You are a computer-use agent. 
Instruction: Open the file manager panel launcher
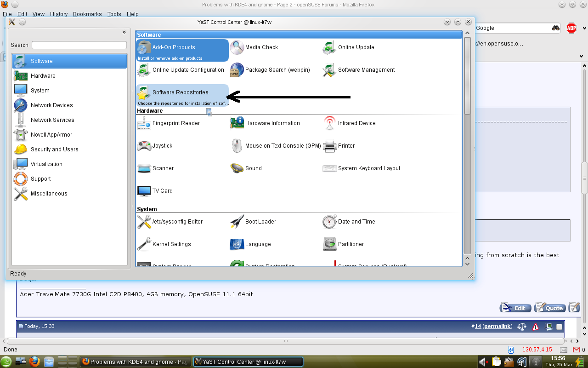(x=49, y=362)
